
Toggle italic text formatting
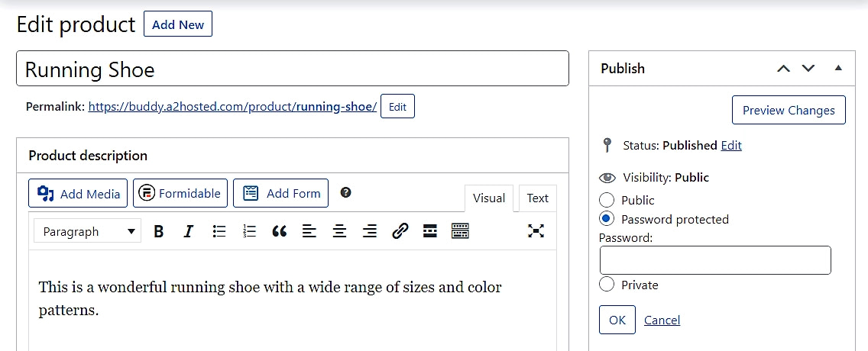pos(189,232)
